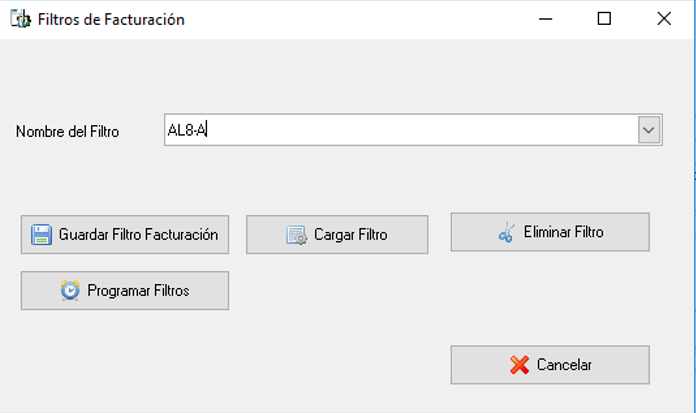Click the scissors icon on Eliminar Filtro
Screen dimensions: 696x413
tap(506, 232)
